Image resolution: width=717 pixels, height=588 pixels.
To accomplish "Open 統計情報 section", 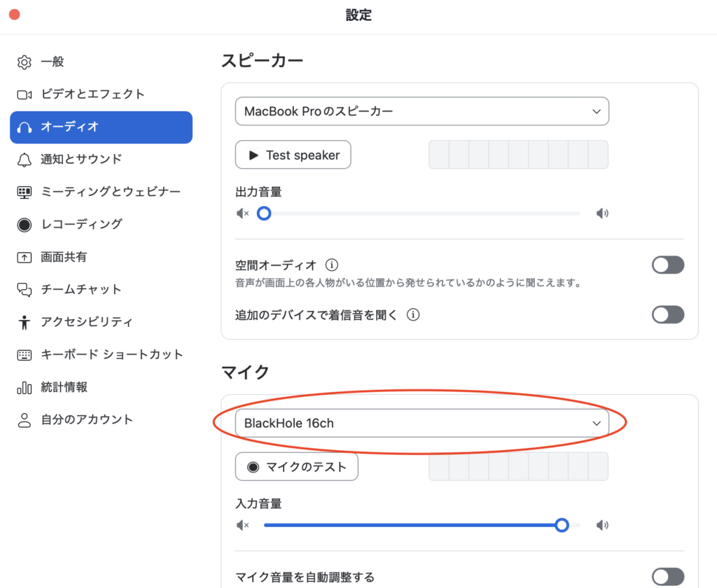I will (x=101, y=388).
